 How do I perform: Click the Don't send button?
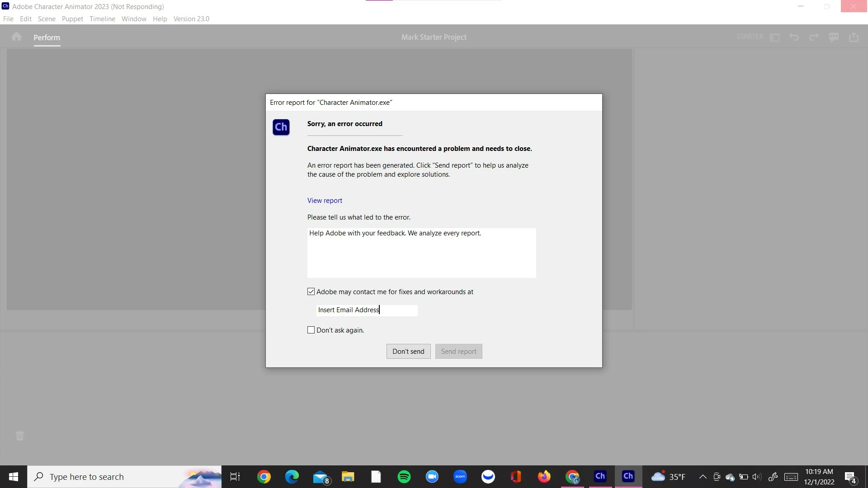click(408, 352)
